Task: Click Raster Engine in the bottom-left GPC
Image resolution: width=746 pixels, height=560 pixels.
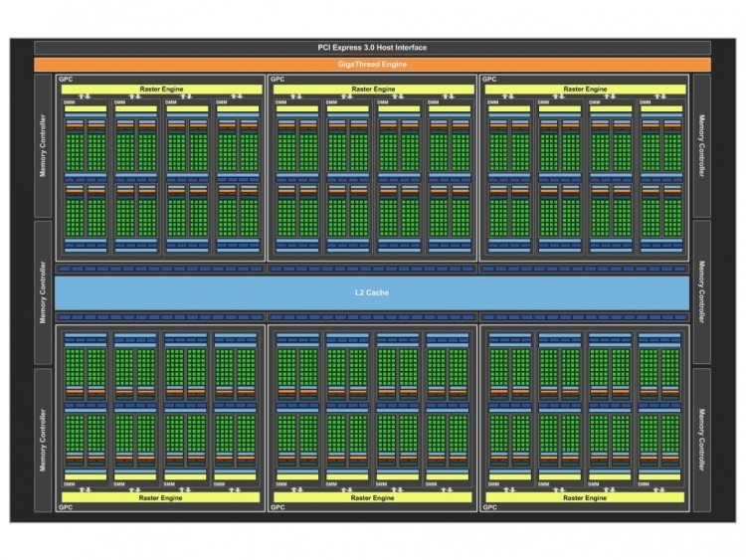Action: (161, 497)
